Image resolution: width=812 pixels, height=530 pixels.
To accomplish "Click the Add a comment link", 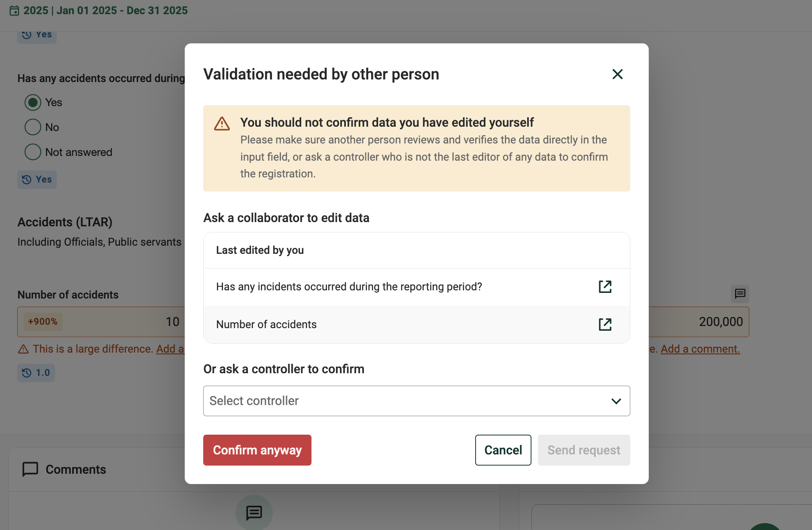I will coord(700,349).
